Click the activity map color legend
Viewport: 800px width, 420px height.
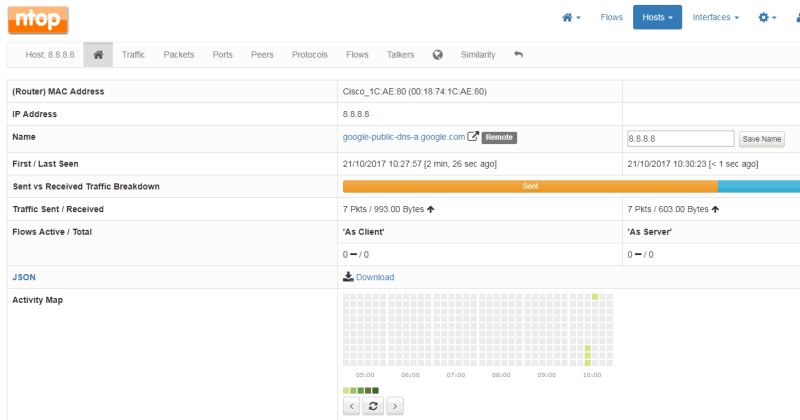(361, 390)
